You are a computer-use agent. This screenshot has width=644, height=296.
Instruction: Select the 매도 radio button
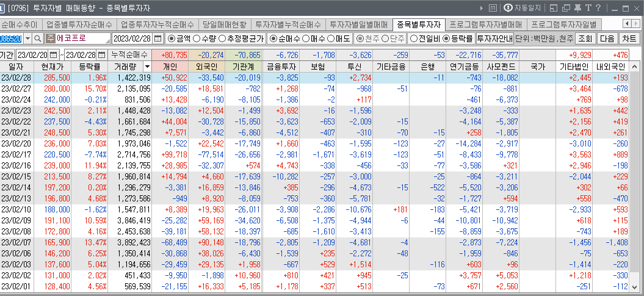(331, 38)
